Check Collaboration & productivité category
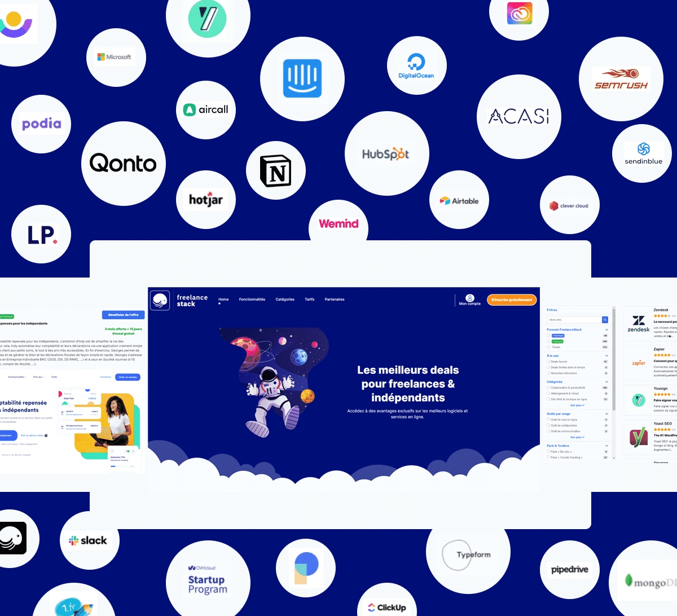Screen dimensions: 677x616 coord(548,388)
